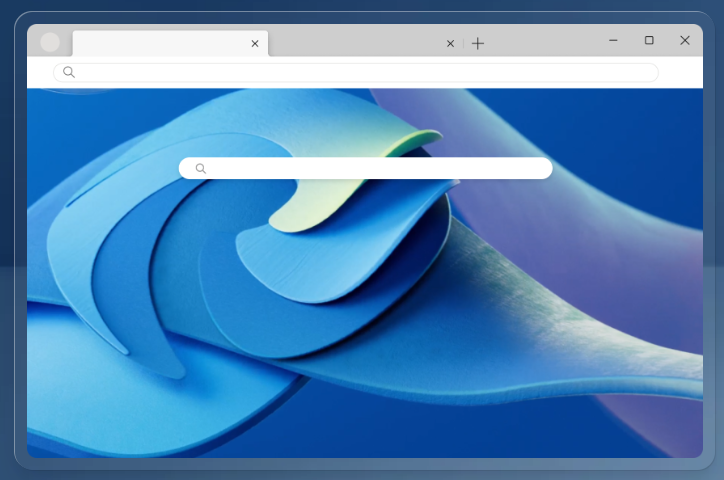724x480 pixels.
Task: Close the browser window
Action: tap(685, 40)
